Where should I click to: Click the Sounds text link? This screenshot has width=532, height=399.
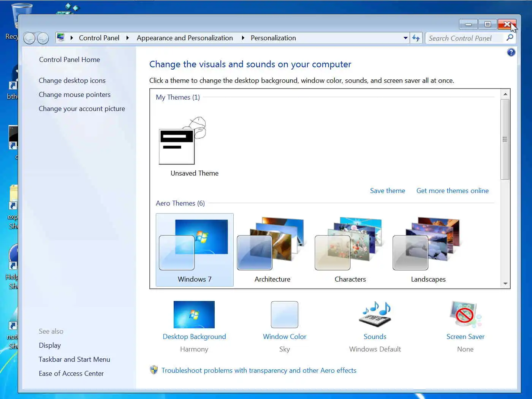pos(375,337)
